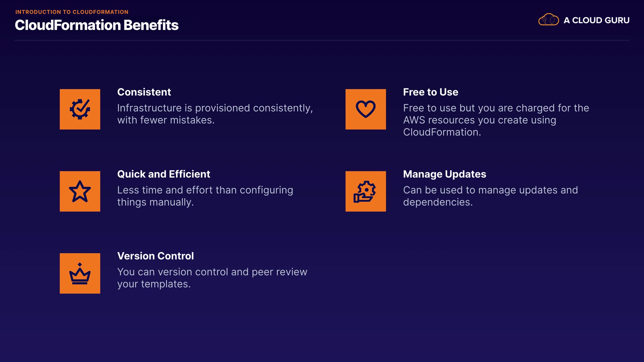
Task: Click the CloudFormation Benefits slide title
Action: click(97, 25)
